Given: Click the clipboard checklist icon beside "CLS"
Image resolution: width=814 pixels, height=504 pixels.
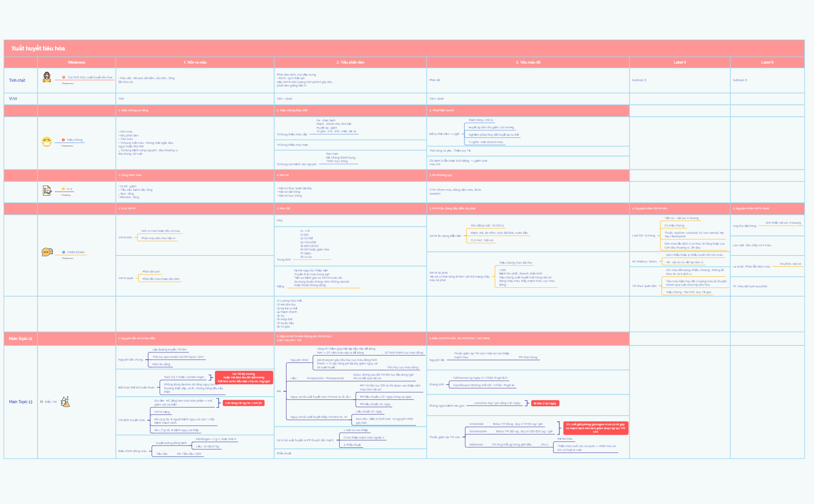Looking at the screenshot, I should click(x=47, y=190).
